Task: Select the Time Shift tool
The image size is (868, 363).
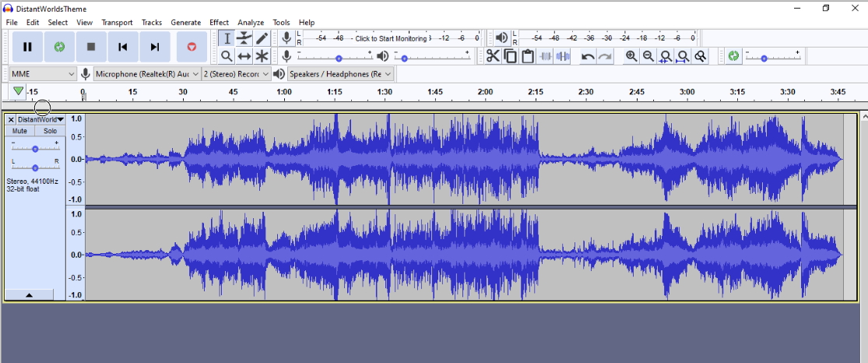Action: point(244,56)
